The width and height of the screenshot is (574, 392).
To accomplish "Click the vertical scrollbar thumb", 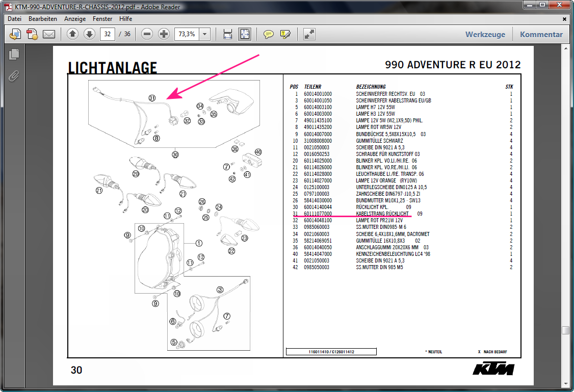I will click(565, 330).
